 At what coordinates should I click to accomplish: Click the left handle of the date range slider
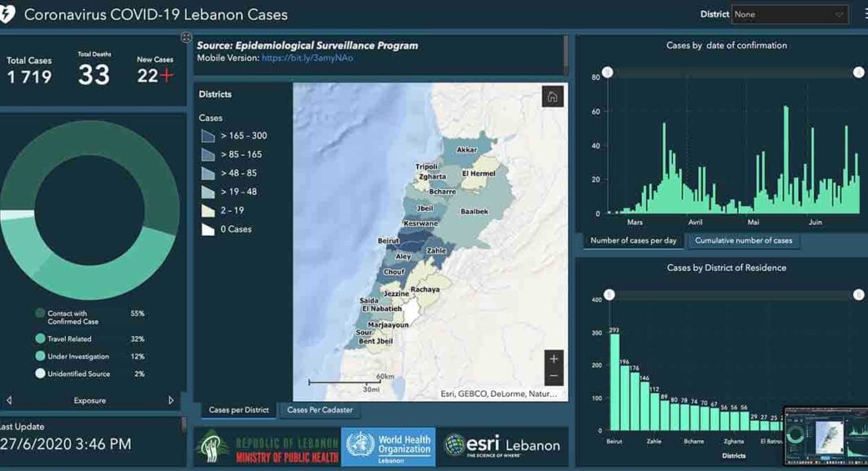tap(607, 73)
